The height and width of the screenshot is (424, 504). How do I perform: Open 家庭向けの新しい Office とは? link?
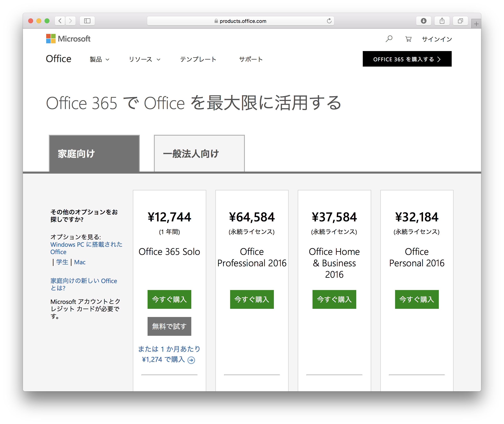pos(83,284)
